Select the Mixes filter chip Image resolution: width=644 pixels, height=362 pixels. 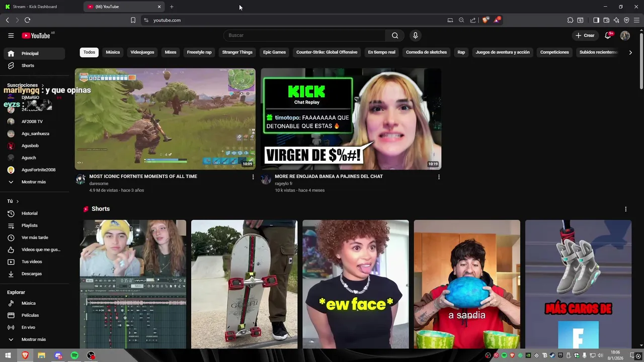coord(171,52)
